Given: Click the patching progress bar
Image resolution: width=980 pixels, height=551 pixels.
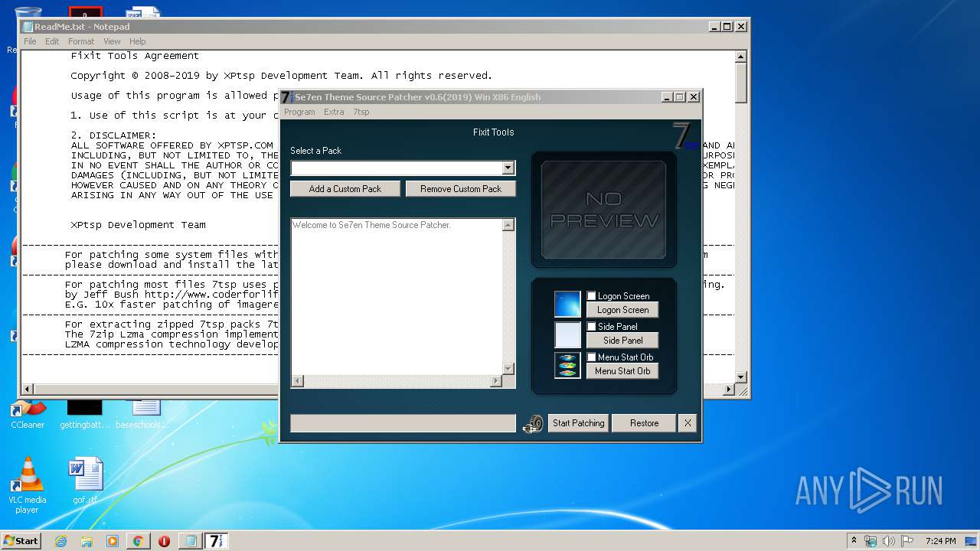Looking at the screenshot, I should [x=403, y=423].
